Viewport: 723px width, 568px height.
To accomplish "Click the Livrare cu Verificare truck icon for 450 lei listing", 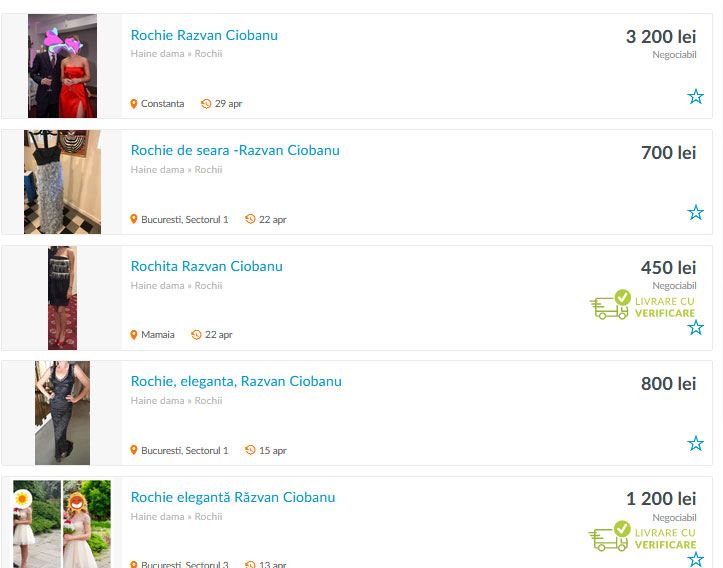I will click(x=610, y=305).
